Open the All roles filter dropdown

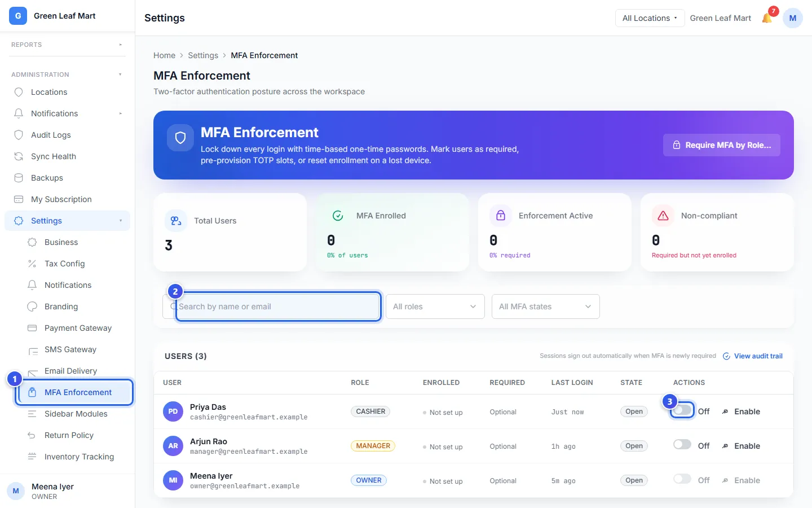(435, 306)
